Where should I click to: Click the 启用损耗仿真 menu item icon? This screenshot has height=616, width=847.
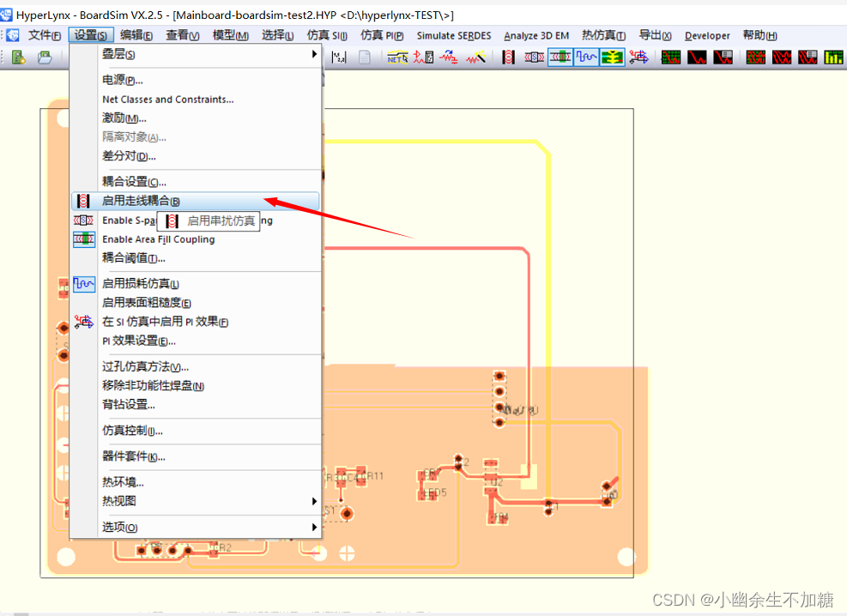pyautogui.click(x=84, y=283)
